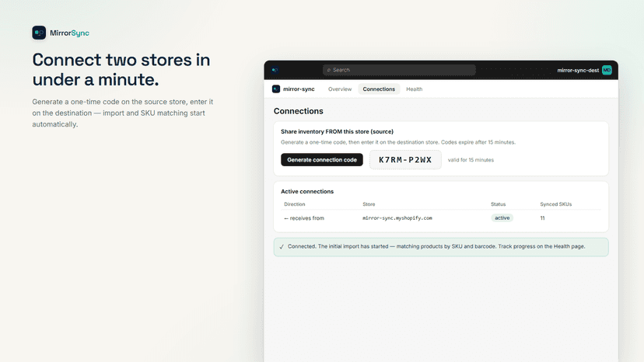Viewport: 644px width, 362px height.
Task: Switch to the Health tab
Action: (414, 89)
